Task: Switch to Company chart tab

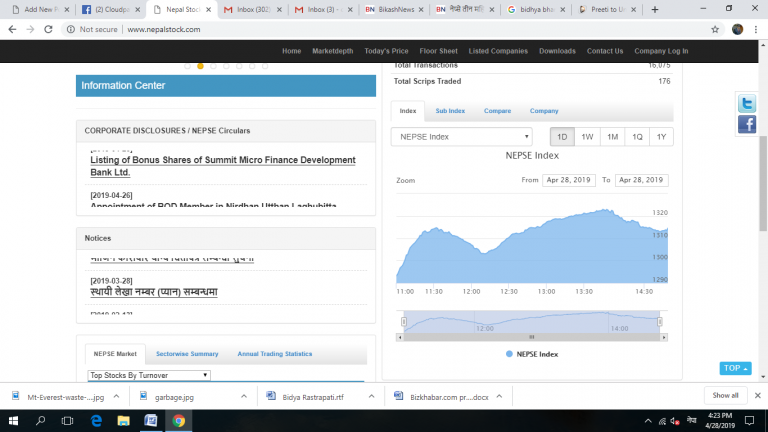Action: (x=544, y=111)
